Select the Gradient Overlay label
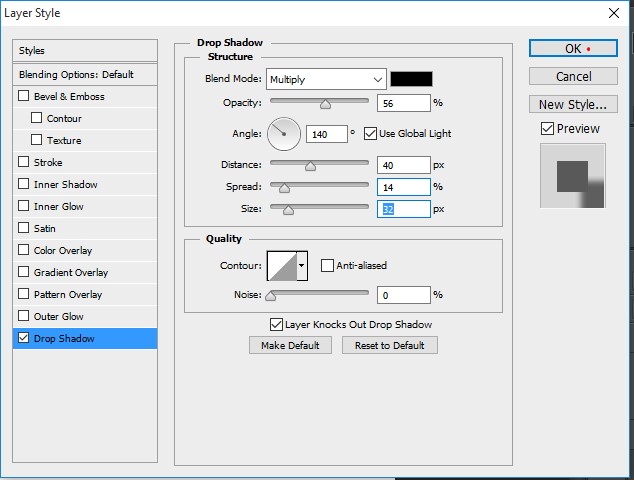The image size is (634, 480). click(71, 273)
